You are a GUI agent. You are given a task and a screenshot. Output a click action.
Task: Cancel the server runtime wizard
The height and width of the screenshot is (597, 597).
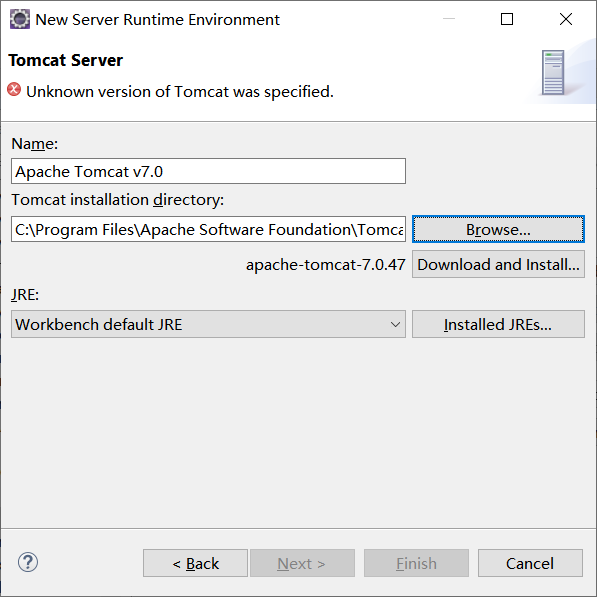530,563
